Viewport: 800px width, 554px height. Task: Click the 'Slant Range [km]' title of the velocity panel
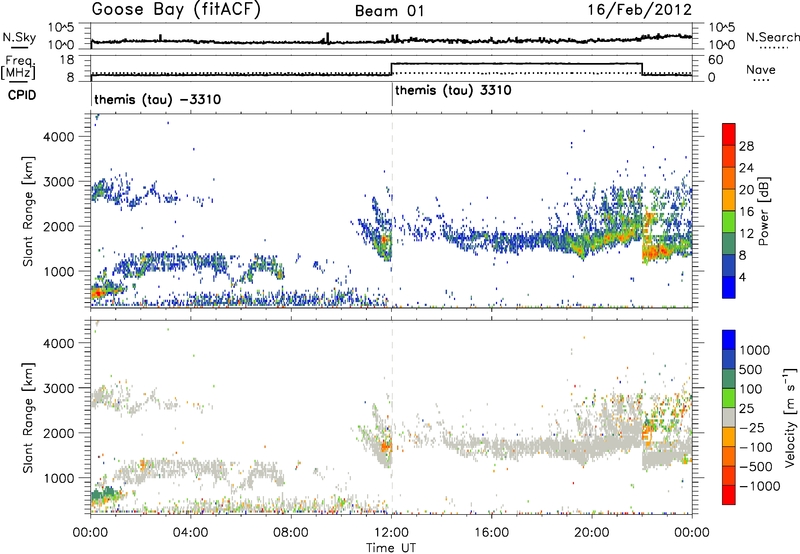point(28,417)
